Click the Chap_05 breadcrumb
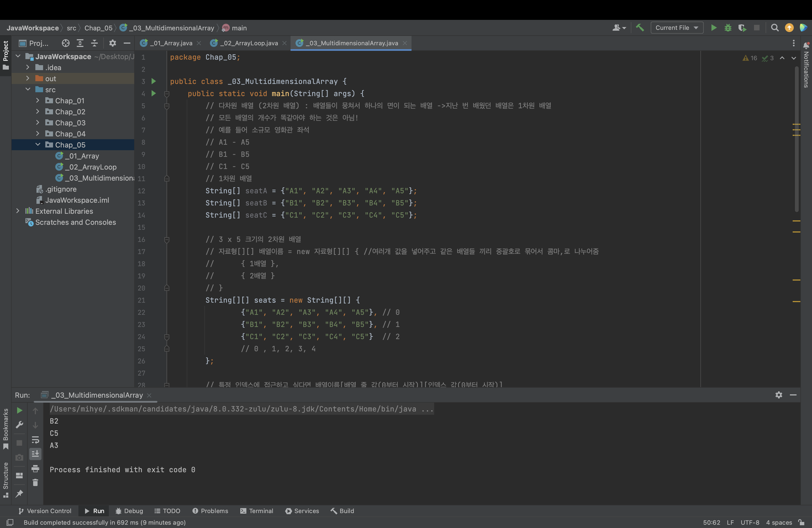The image size is (812, 528). coord(98,28)
